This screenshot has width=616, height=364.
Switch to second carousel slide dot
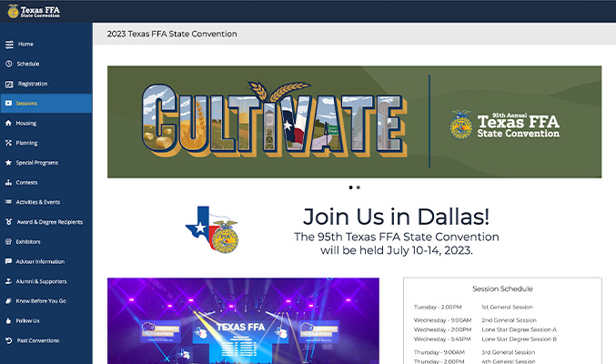click(x=358, y=187)
